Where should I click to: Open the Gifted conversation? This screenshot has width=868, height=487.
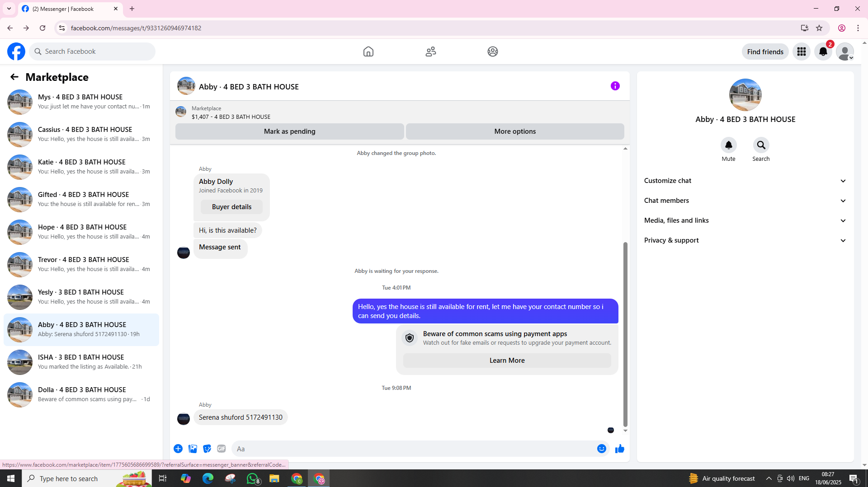(81, 199)
